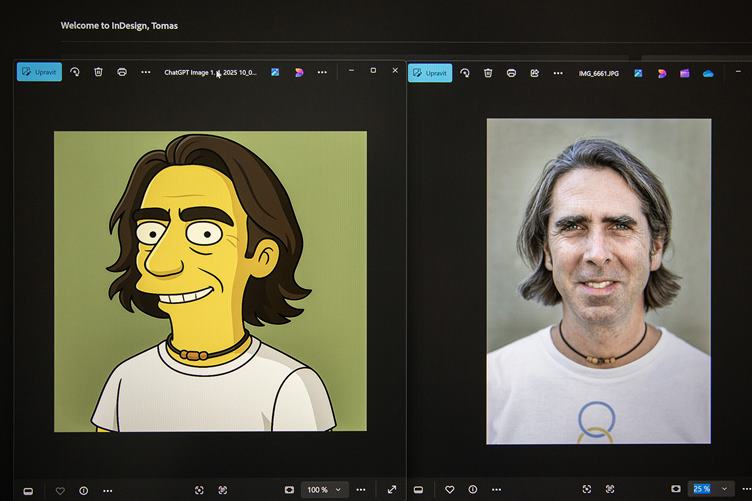The width and height of the screenshot is (752, 501).
Task: Open the purple video icon in IMG_6661 window
Action: coord(685,73)
